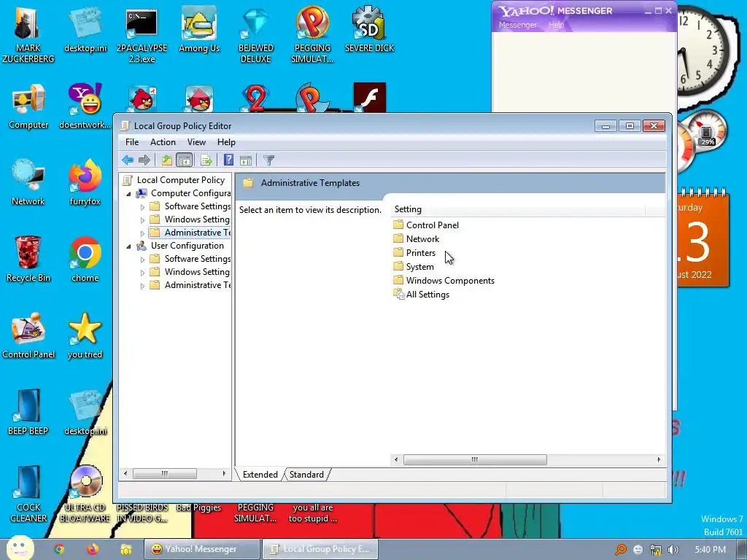Expand Software Settings under Computer Configuration

(142, 207)
